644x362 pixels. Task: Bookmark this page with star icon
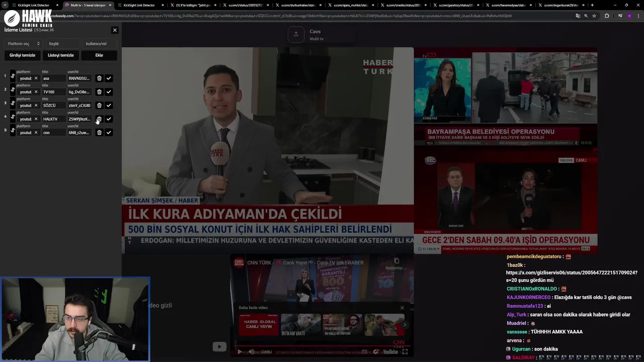coord(594,16)
